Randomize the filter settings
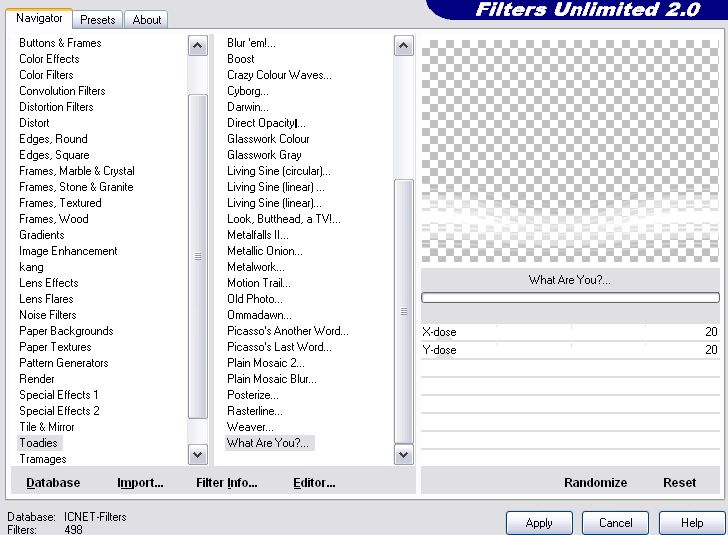 pos(595,482)
